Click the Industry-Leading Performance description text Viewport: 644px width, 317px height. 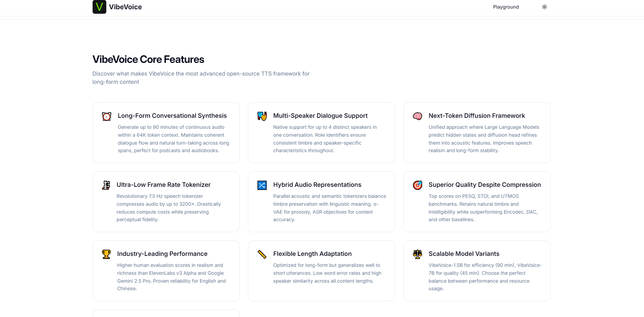(171, 277)
